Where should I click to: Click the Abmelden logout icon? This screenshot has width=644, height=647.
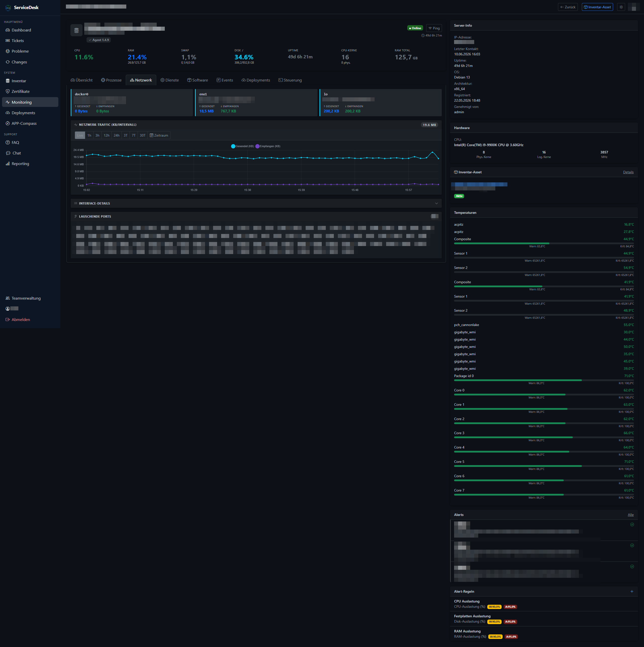(8, 320)
